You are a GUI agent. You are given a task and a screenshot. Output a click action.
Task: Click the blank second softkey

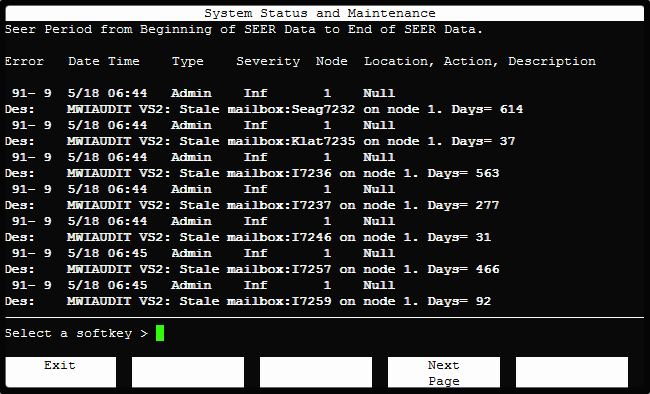(188, 372)
